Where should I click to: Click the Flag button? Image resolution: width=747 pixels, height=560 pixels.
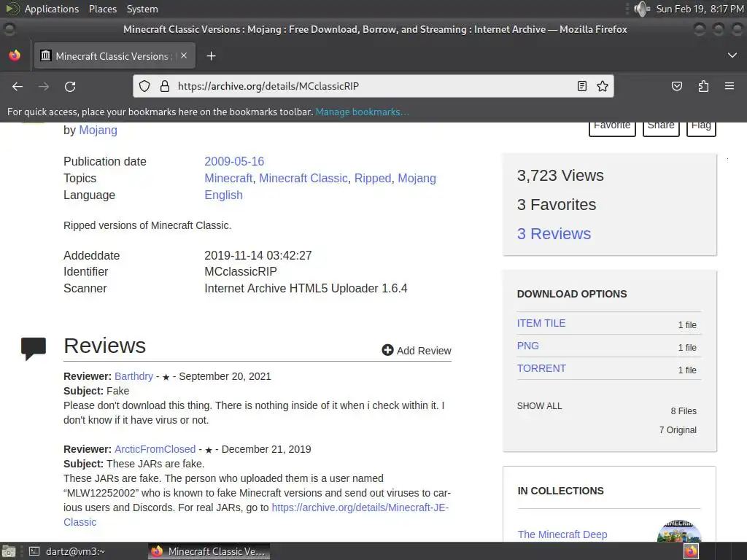[x=701, y=128]
